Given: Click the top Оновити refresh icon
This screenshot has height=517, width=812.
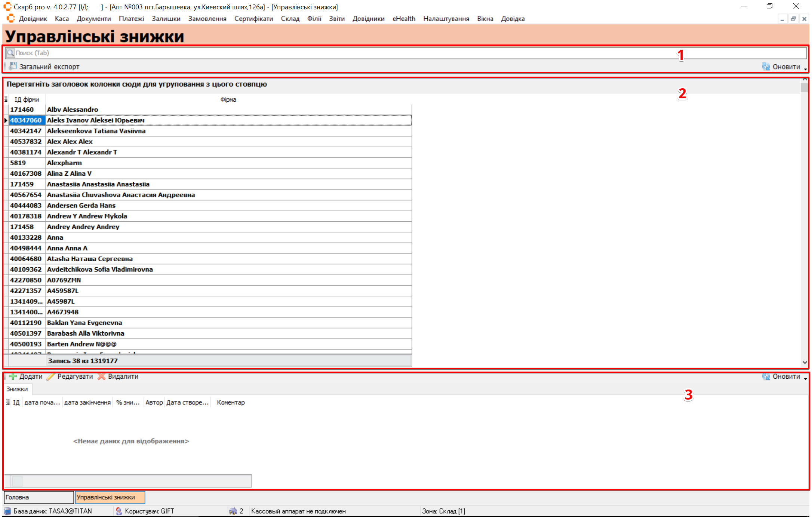Looking at the screenshot, I should tap(766, 67).
